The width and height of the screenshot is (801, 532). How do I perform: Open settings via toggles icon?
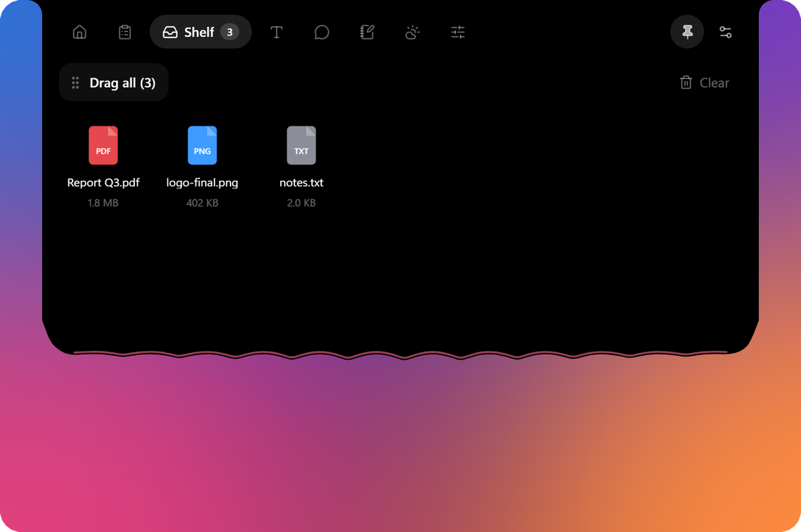[x=725, y=32]
